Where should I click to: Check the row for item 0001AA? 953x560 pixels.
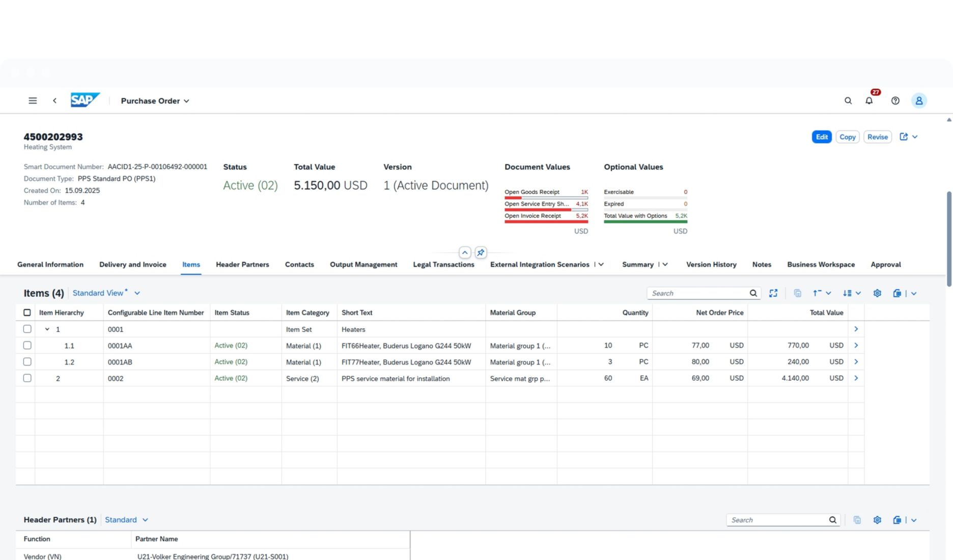coord(27,345)
